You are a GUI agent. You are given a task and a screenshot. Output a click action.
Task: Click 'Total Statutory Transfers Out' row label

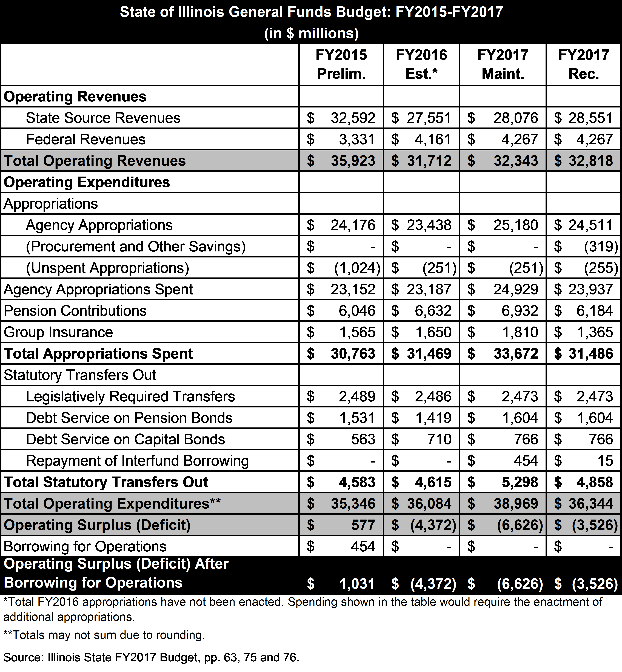[106, 483]
